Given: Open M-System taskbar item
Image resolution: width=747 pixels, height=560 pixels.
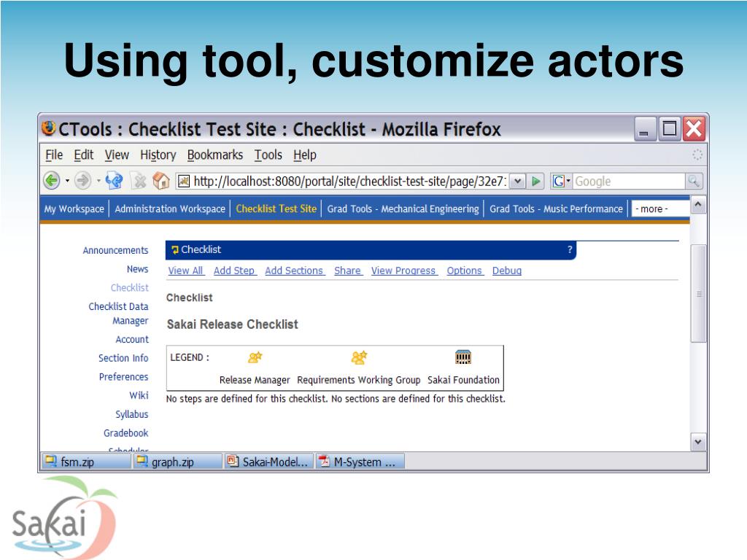Looking at the screenshot, I should pos(360,462).
